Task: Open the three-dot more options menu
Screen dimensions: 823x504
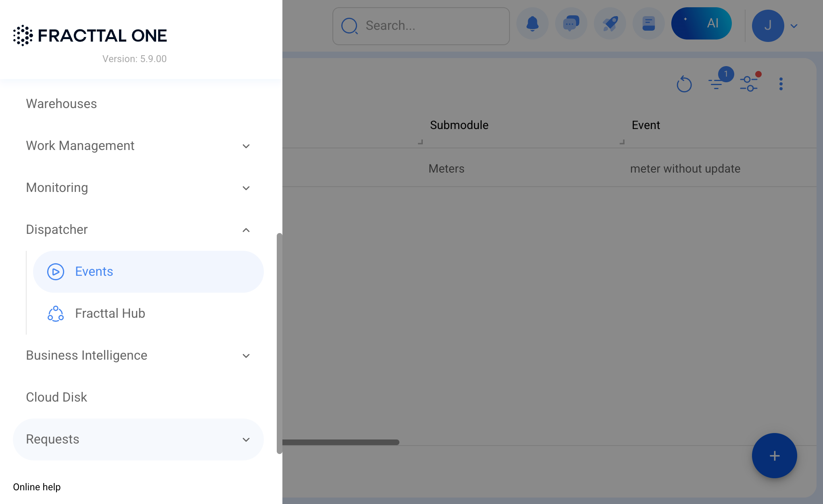Action: [x=781, y=84]
